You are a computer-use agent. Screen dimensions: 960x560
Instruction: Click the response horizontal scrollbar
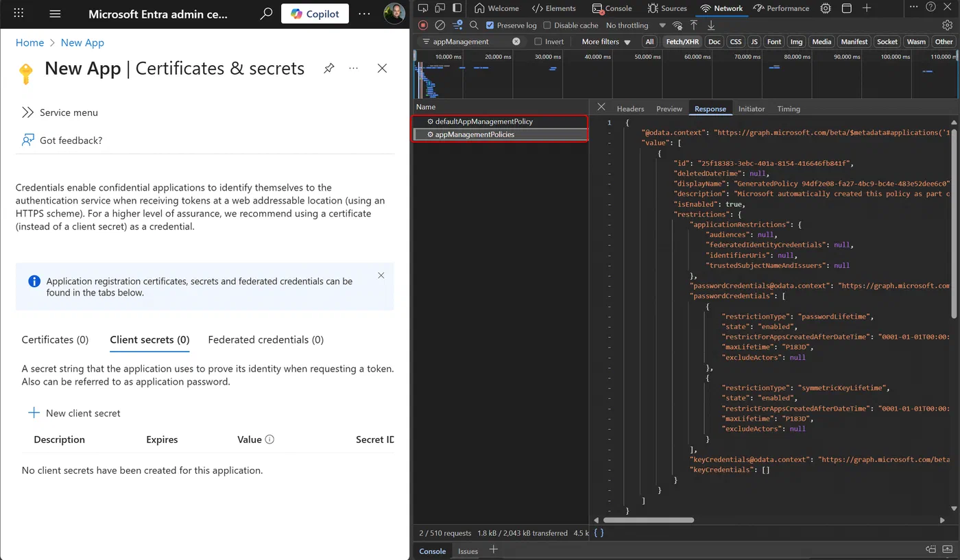click(x=648, y=520)
